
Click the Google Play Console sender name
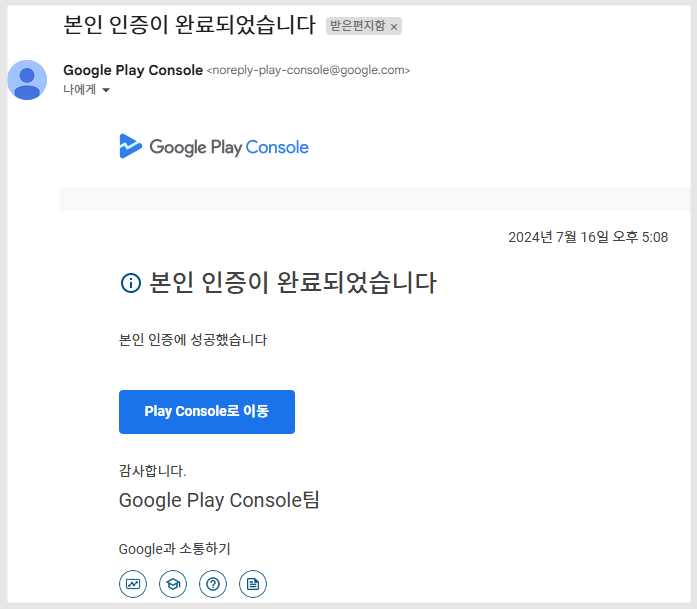[x=133, y=70]
